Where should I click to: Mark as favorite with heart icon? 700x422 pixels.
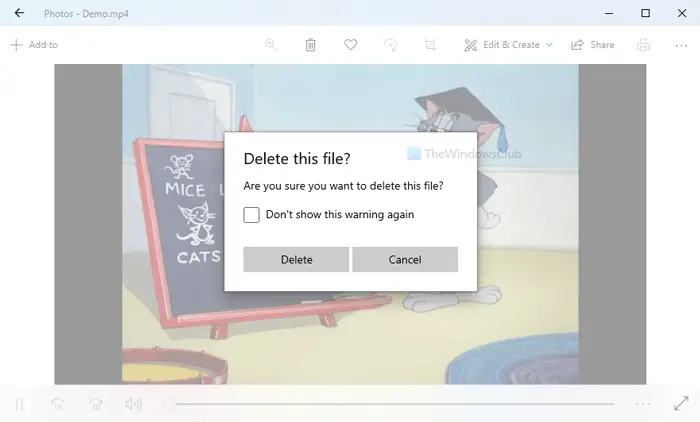coord(350,45)
